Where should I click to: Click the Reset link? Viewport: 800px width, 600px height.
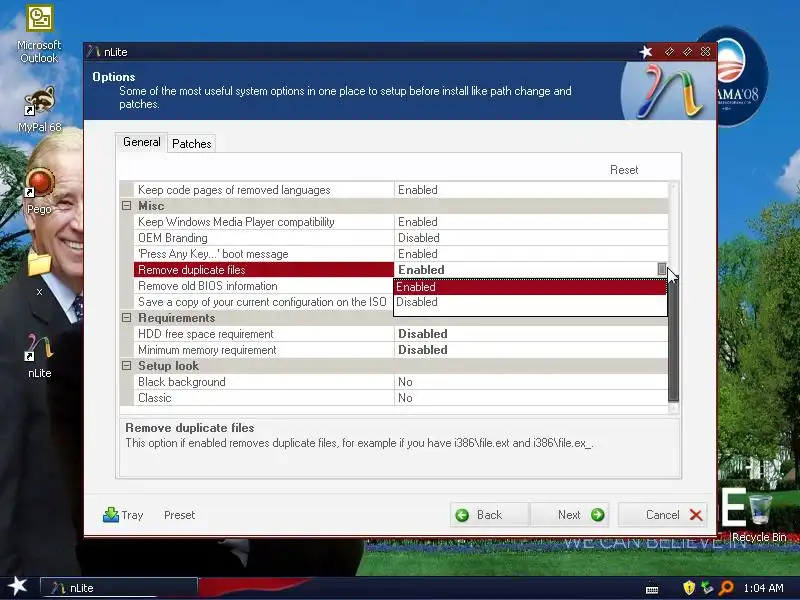[623, 170]
